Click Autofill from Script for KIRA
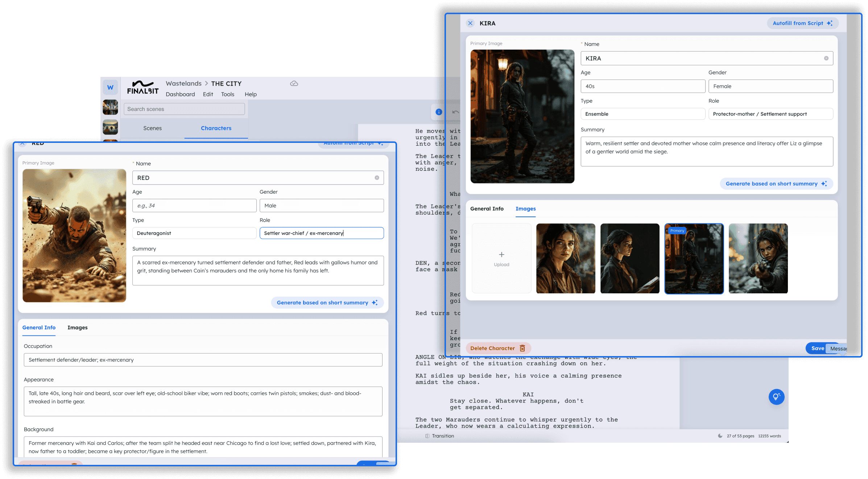Image resolution: width=868 pixels, height=479 pixels. 802,23
